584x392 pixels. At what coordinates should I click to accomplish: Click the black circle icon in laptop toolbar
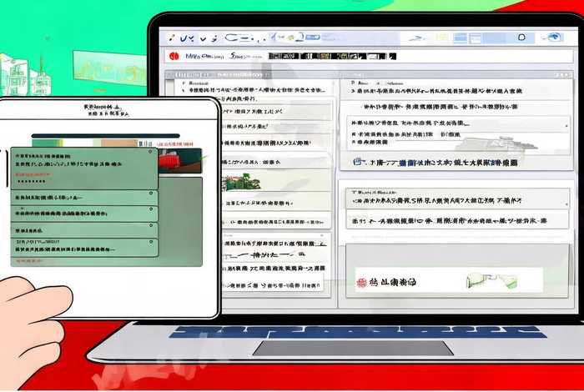point(521,38)
